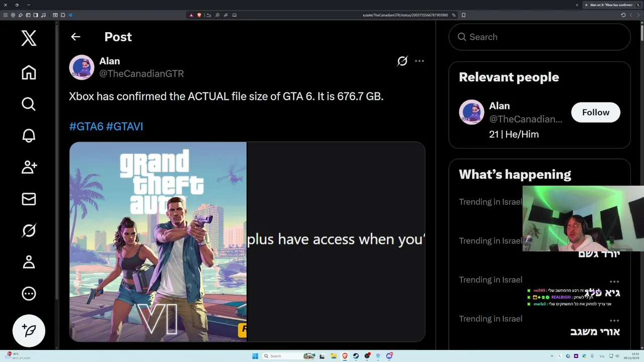Image resolution: width=644 pixels, height=362 pixels.
Task: Focus the Search field on X
Action: click(539, 37)
